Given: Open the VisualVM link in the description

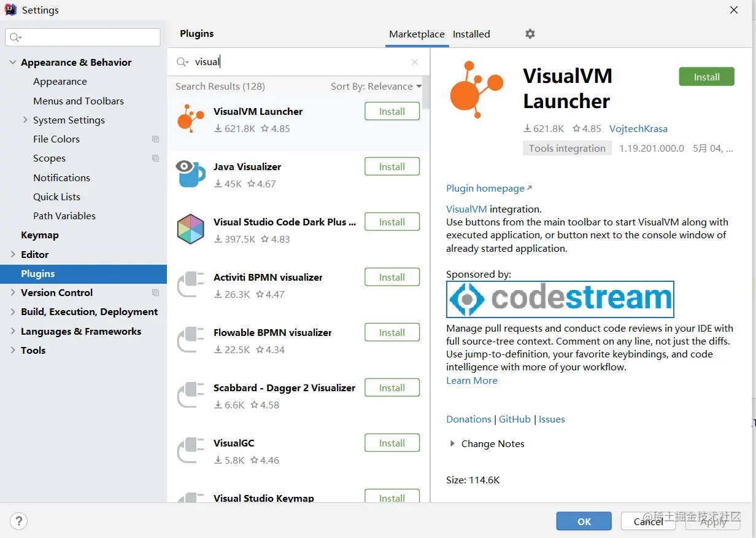Looking at the screenshot, I should [466, 209].
